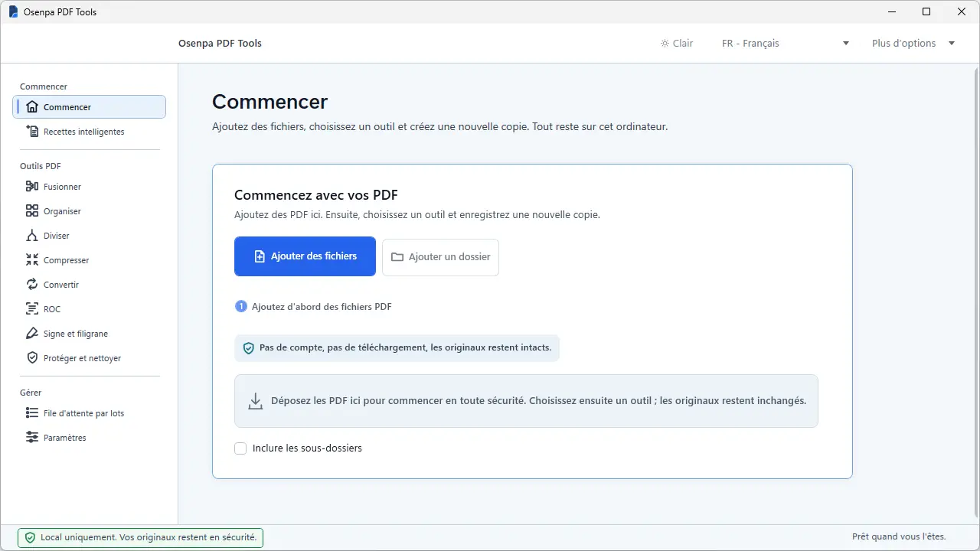Expand the Plus d'options menu
Screen dimensions: 980x551
click(913, 44)
